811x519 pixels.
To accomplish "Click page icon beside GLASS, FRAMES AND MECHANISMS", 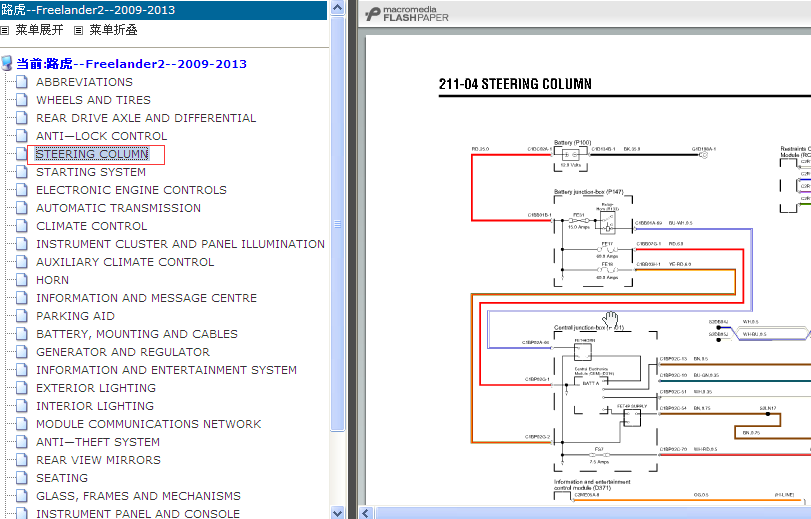I will (x=22, y=496).
